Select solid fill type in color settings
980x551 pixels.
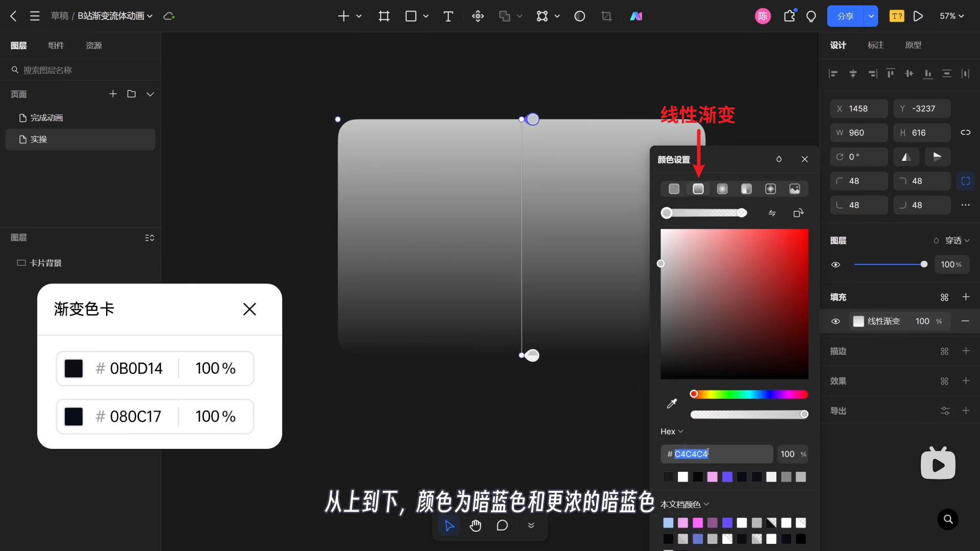pos(674,189)
